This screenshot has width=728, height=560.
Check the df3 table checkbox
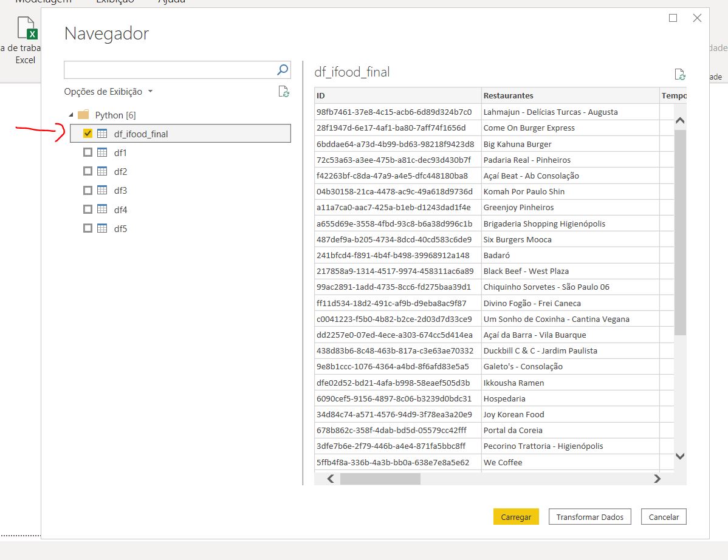point(88,190)
